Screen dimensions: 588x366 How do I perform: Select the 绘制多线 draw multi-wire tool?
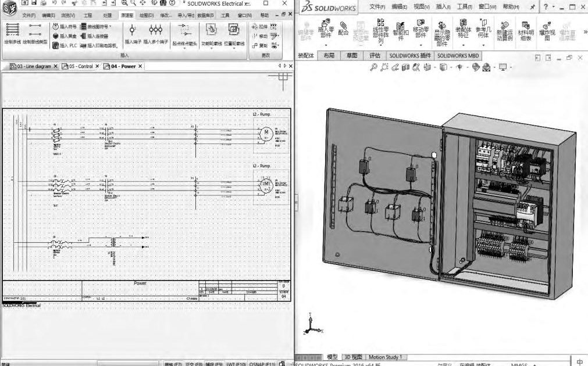12,33
